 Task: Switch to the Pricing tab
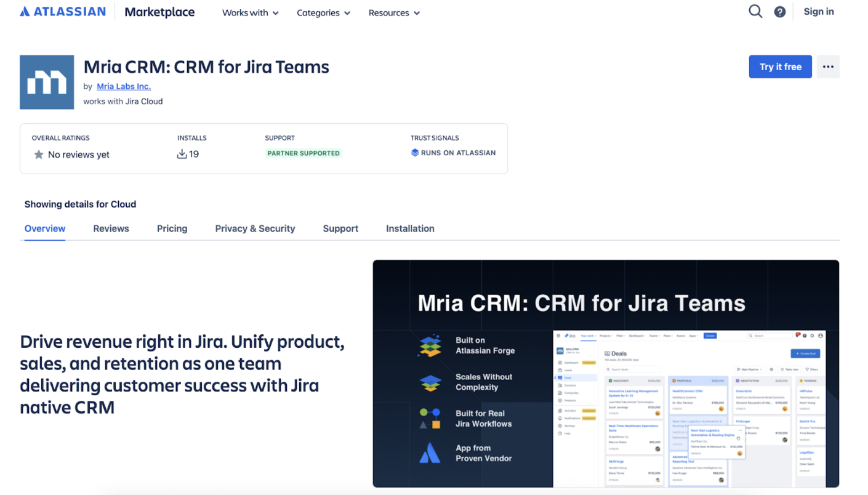(172, 228)
